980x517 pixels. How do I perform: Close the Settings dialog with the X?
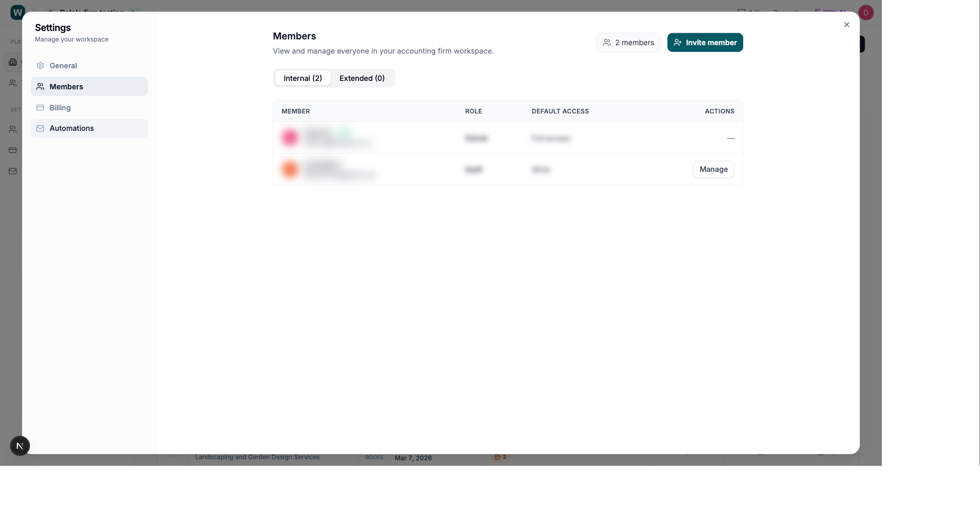pos(847,25)
